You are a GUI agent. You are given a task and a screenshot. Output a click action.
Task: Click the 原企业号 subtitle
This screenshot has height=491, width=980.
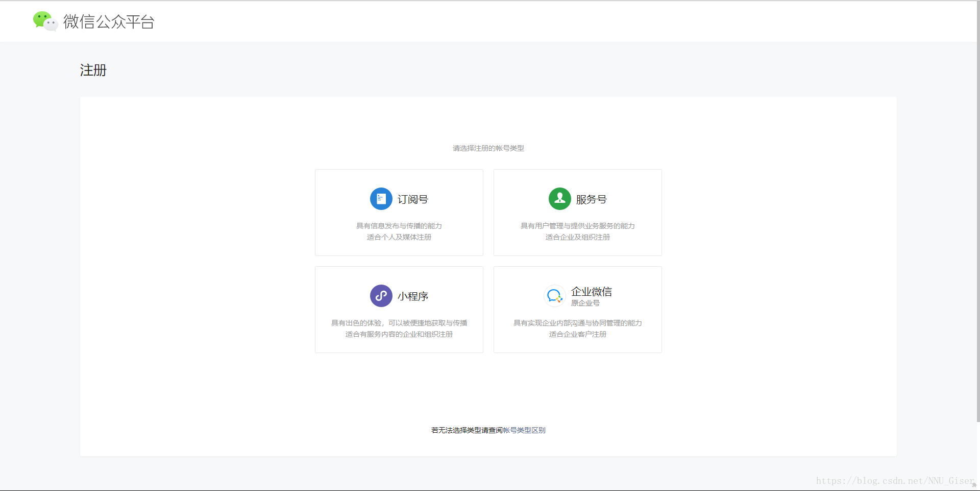[x=585, y=303]
